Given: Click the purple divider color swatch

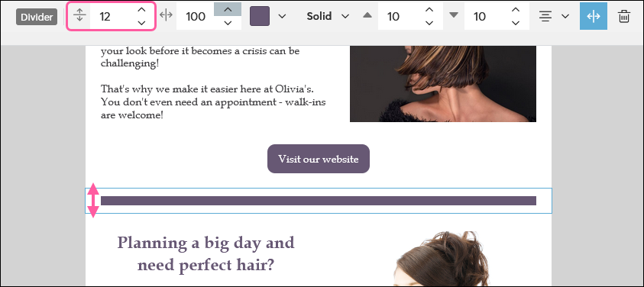Looking at the screenshot, I should click(260, 16).
